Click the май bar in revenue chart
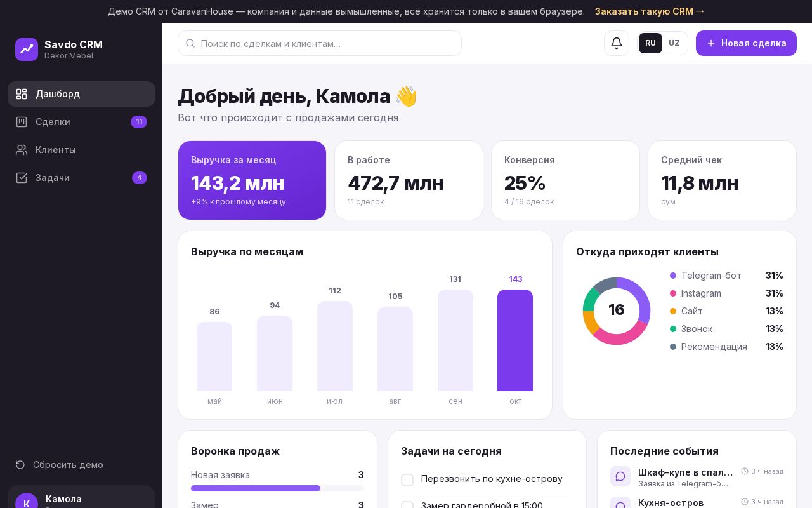Image resolution: width=812 pixels, height=508 pixels. click(x=214, y=356)
